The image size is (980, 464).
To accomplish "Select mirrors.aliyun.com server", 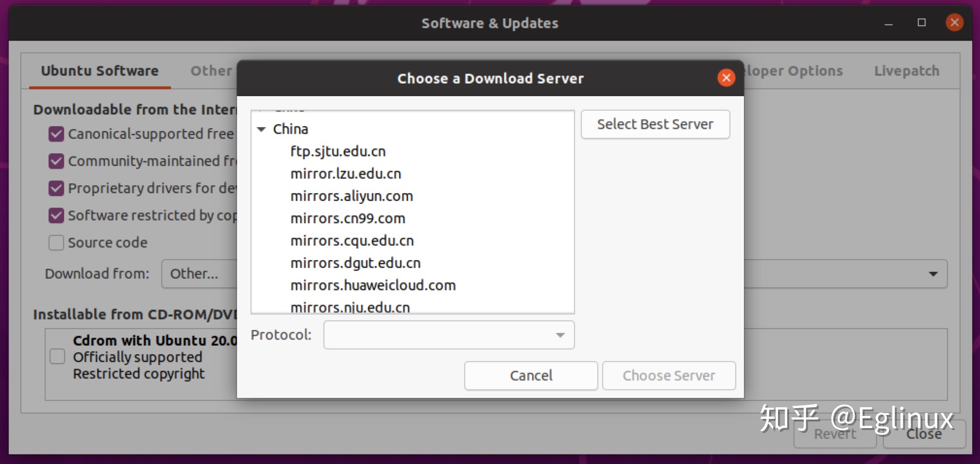I will (x=352, y=196).
